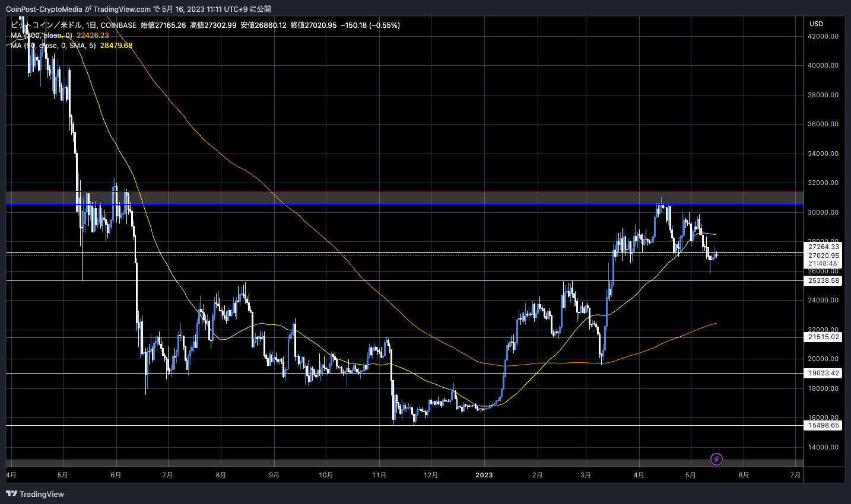Click the purple lightning bolt icon
This screenshot has width=851, height=504.
click(x=716, y=459)
